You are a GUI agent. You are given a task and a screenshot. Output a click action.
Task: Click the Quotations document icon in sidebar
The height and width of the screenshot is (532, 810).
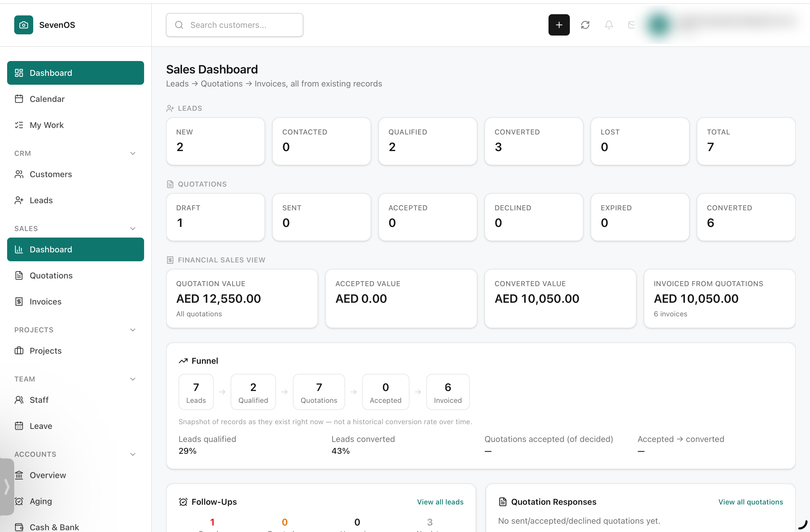pos(19,275)
